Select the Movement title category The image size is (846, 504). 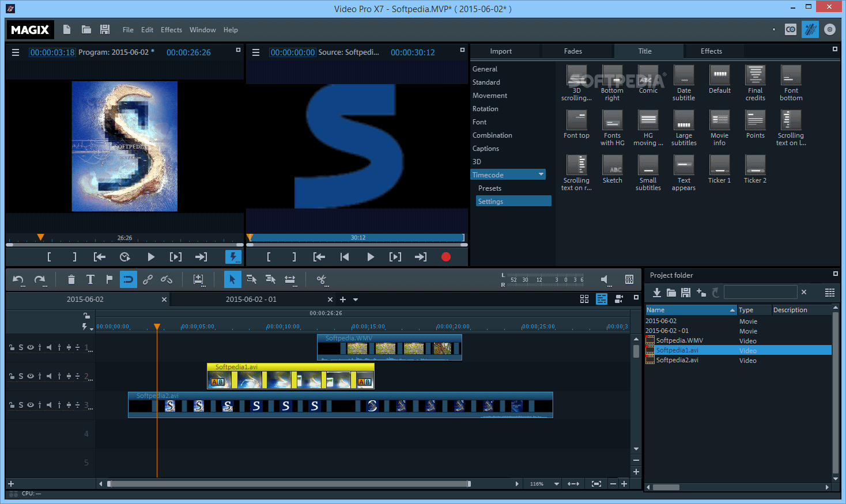(490, 96)
